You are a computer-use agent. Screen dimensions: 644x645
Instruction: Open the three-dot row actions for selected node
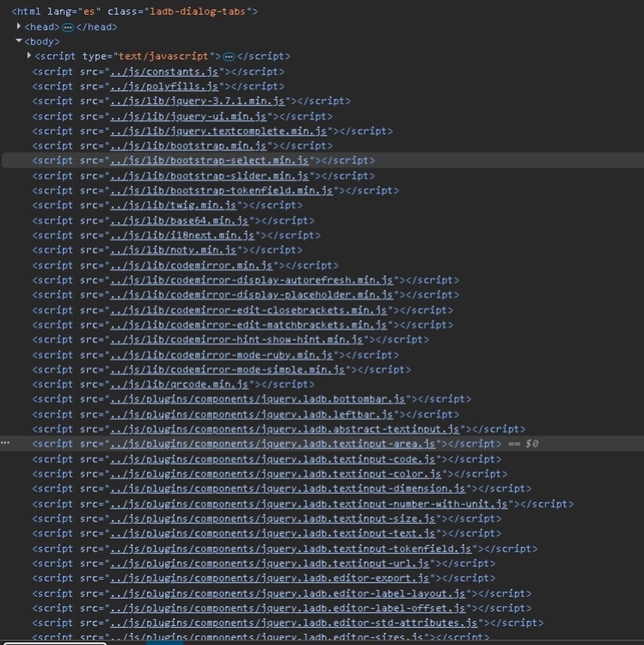coord(6,443)
